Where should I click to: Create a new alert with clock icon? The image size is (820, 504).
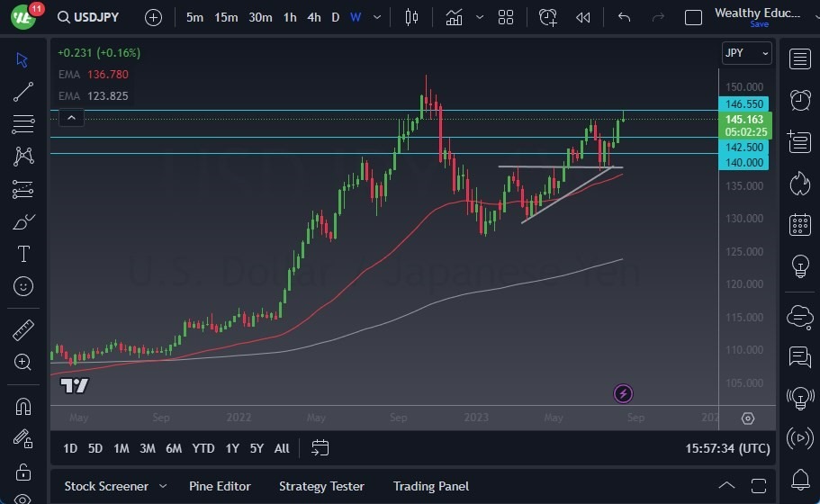(x=547, y=17)
